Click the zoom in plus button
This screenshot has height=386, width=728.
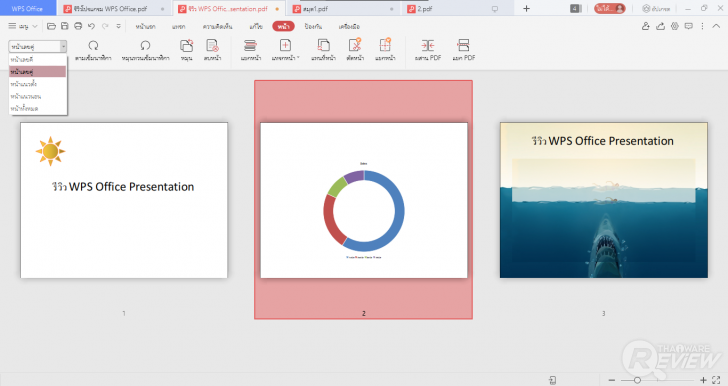pos(703,380)
